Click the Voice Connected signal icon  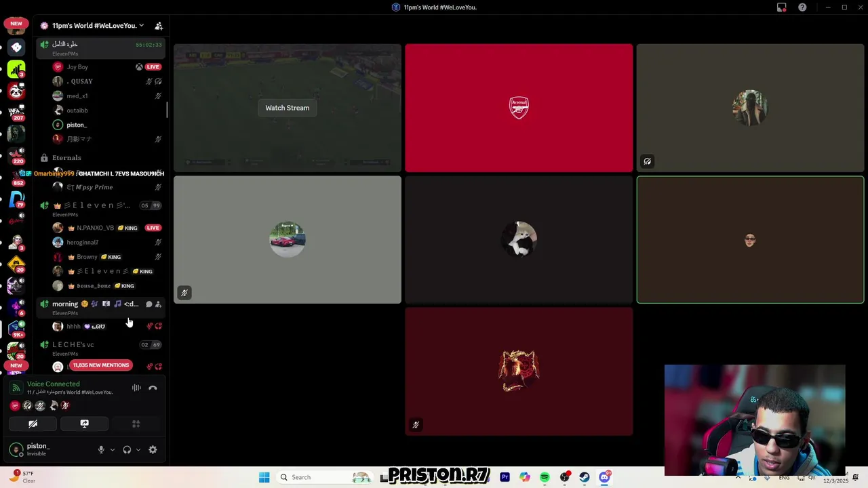16,388
